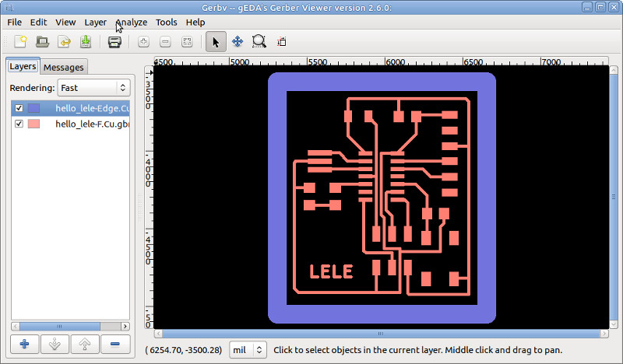Image resolution: width=623 pixels, height=364 pixels.
Task: Select the Measure tool icon
Action: (281, 42)
